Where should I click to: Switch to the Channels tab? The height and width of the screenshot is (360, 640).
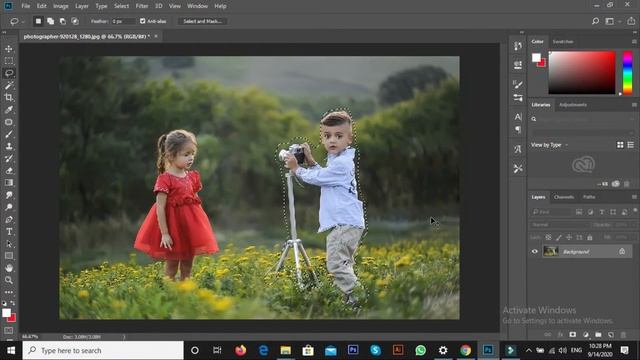(x=564, y=197)
